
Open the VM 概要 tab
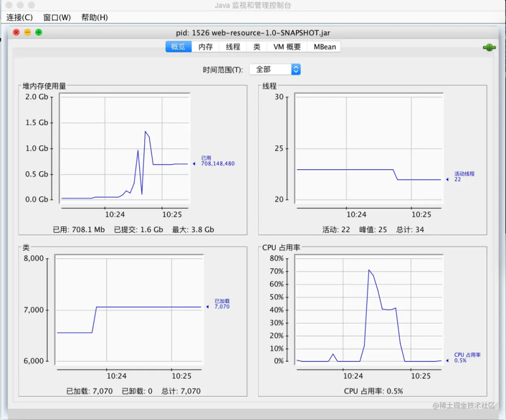pyautogui.click(x=287, y=47)
